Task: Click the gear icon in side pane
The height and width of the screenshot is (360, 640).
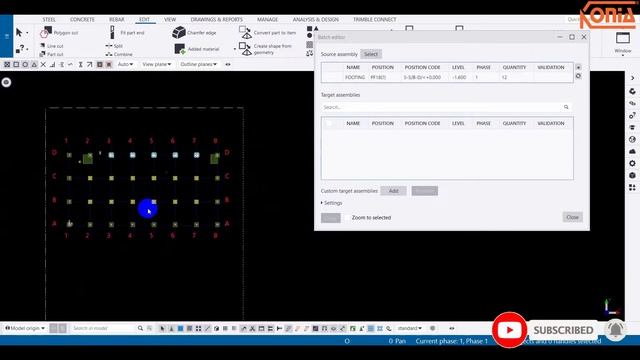Action: tap(632, 163)
